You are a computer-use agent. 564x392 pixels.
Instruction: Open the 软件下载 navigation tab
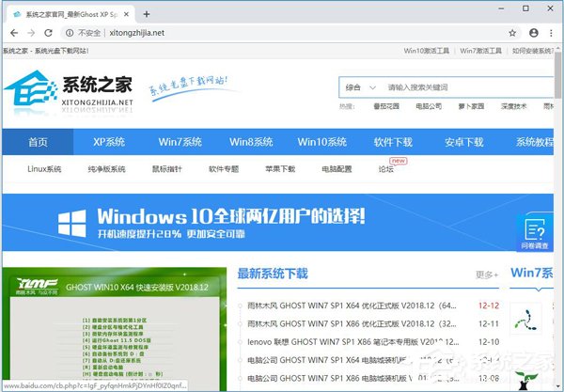point(393,142)
